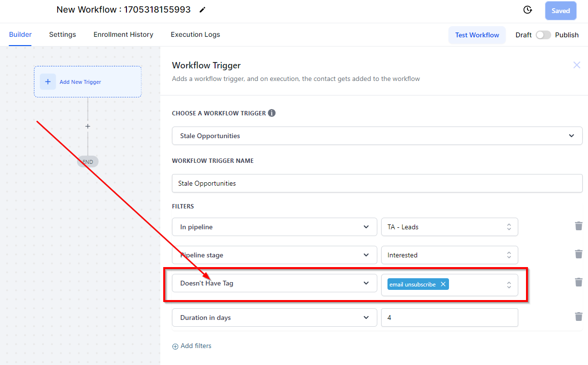Screen dimensions: 588x365
Task: Remove the email unsubscribe tag
Action: pos(443,285)
